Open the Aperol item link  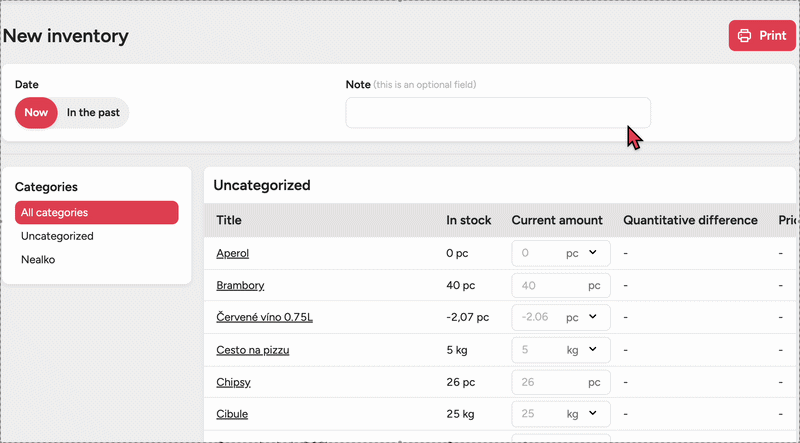click(x=232, y=254)
